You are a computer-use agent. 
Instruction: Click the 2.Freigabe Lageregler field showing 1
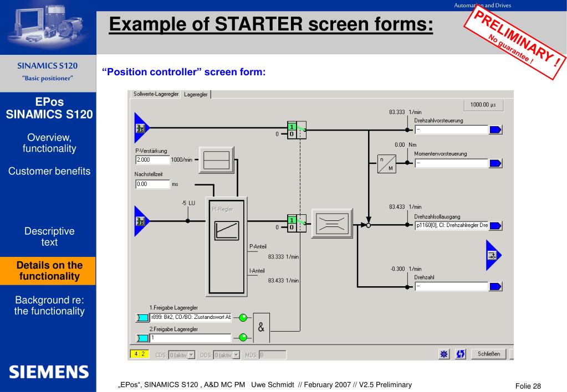[191, 338]
